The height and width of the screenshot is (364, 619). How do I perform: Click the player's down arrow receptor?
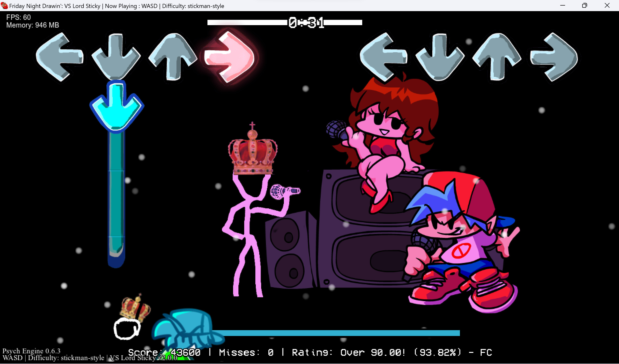440,57
